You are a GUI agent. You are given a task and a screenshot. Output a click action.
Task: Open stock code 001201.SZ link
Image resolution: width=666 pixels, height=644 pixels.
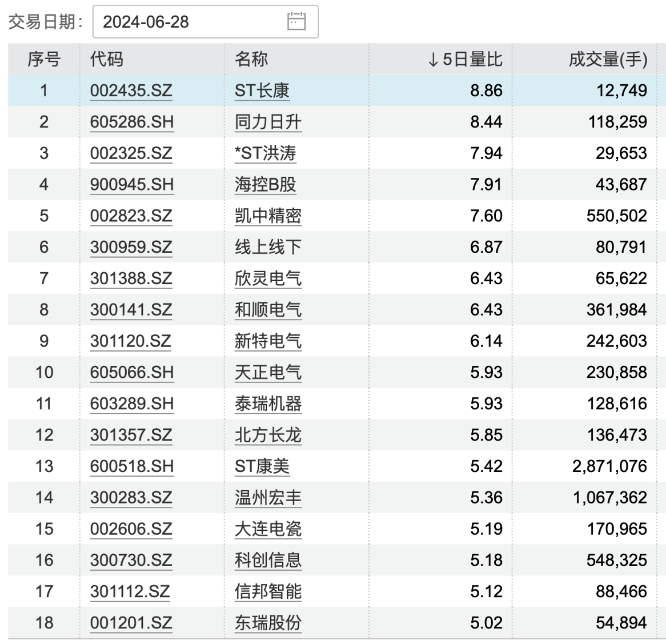tap(131, 623)
